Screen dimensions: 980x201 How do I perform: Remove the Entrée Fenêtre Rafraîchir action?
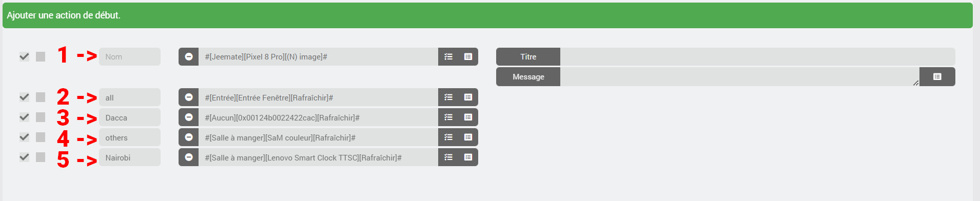coord(189,97)
